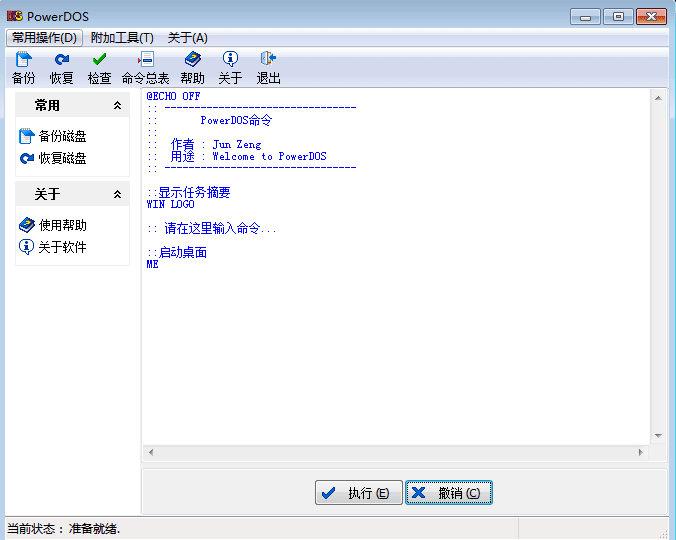This screenshot has height=540, width=676.
Task: Open the 恢复磁盘 link in the sidebar
Action: coord(63,158)
